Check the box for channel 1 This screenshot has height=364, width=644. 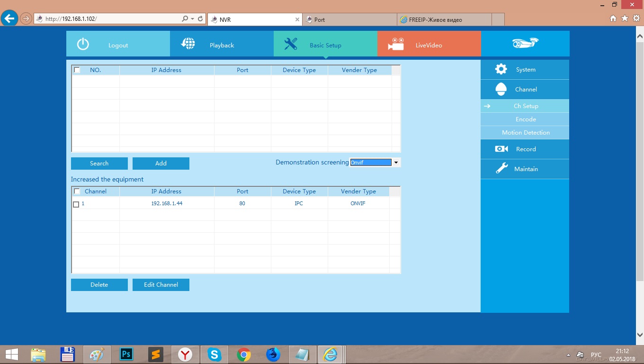76,204
